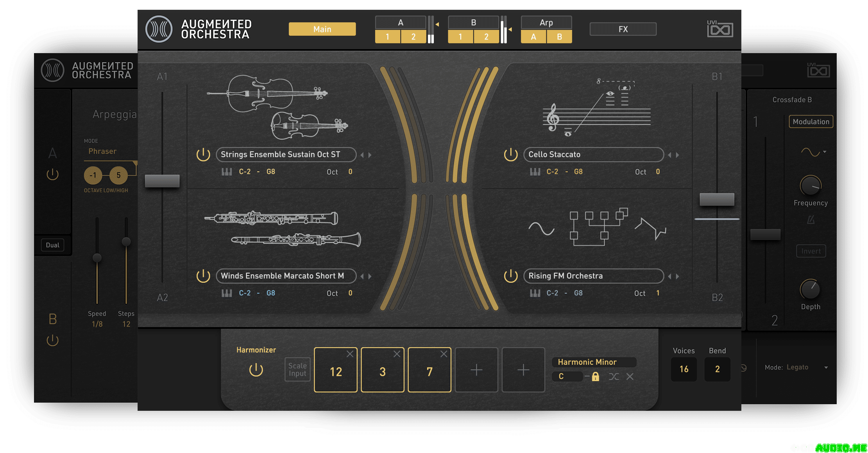Select next preset for Rising FM Orchestra

point(677,276)
